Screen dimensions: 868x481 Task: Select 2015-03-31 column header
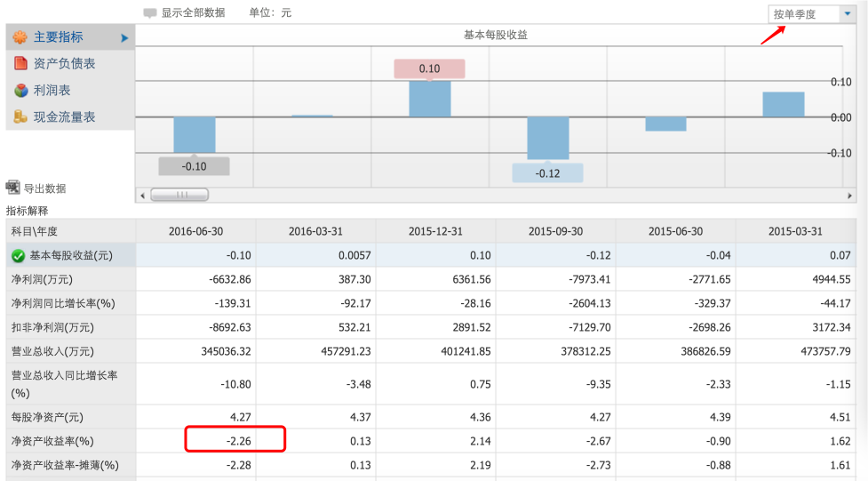(x=795, y=231)
